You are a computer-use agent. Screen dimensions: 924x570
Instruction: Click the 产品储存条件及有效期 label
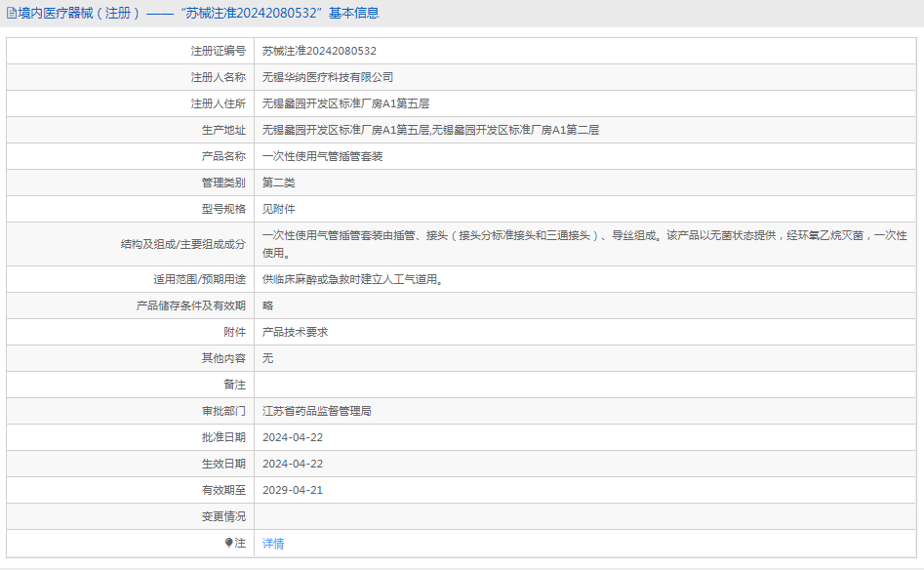[x=191, y=305]
